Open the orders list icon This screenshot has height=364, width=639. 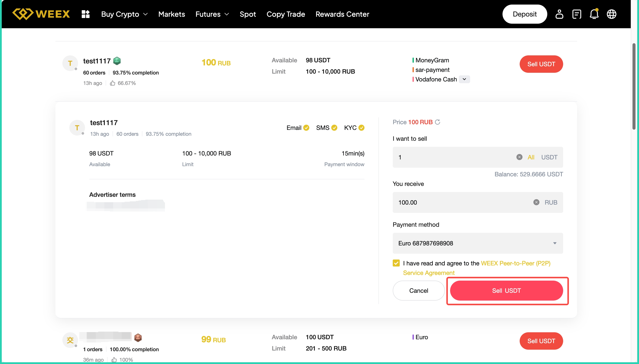[x=576, y=14]
